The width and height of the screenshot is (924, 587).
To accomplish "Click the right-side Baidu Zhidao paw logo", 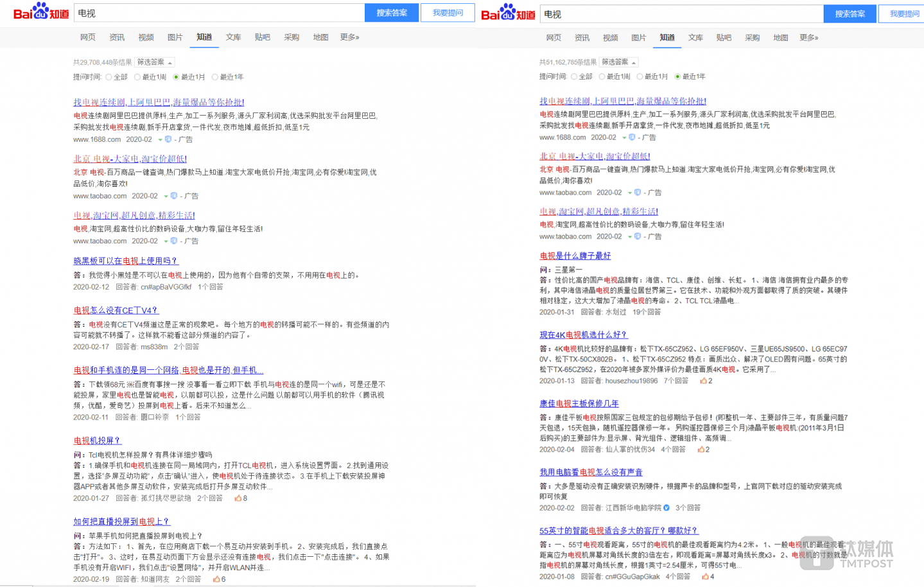I will point(508,12).
